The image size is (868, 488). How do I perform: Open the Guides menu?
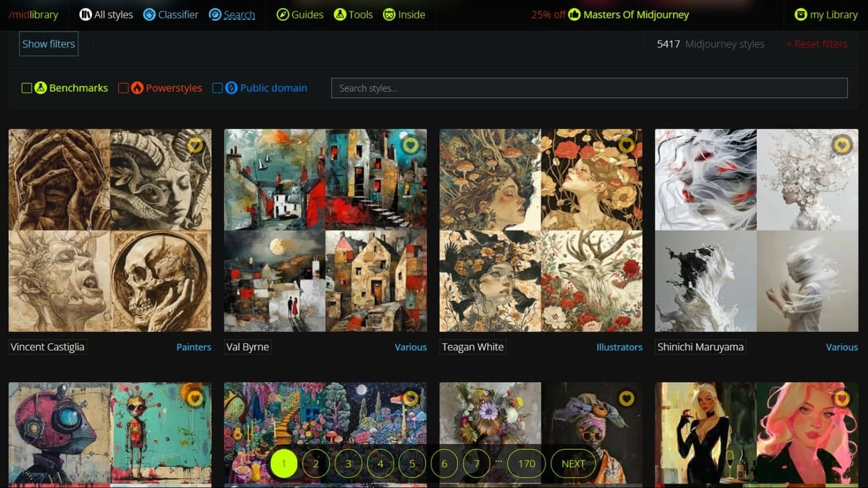pyautogui.click(x=300, y=15)
